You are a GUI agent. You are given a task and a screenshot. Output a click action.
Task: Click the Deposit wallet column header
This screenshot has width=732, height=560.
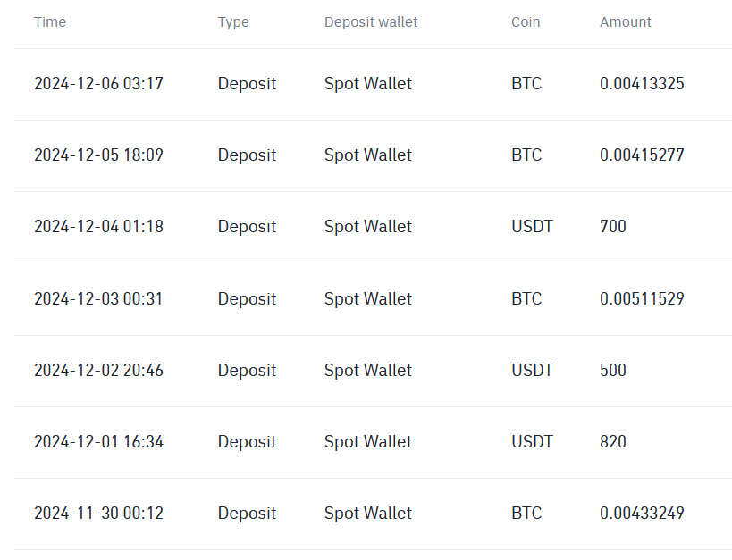click(371, 21)
